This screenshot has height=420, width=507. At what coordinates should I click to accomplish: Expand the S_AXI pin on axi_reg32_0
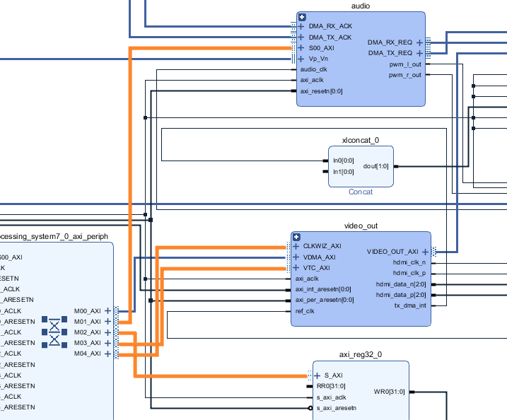(318, 375)
